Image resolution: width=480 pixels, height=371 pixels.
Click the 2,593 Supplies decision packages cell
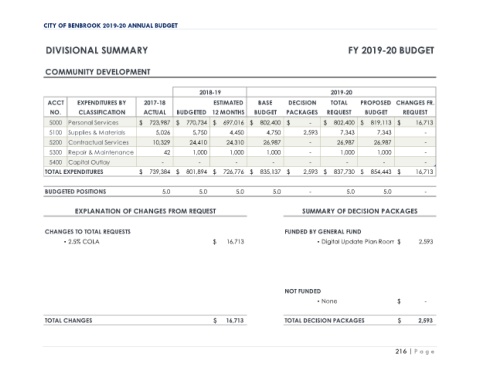pyautogui.click(x=311, y=133)
